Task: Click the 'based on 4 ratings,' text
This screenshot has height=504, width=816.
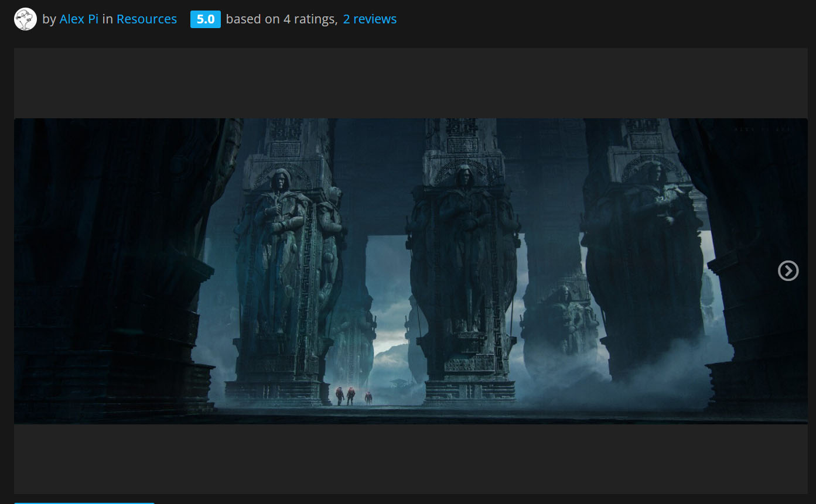Action: point(282,19)
